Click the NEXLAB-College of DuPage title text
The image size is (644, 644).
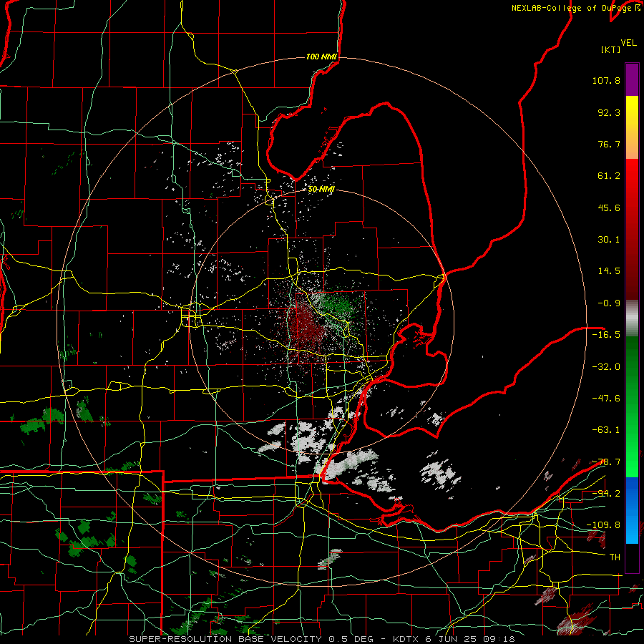571,8
